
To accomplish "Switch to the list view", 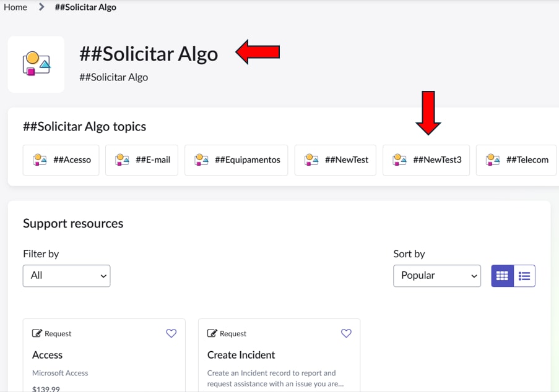I will click(524, 276).
